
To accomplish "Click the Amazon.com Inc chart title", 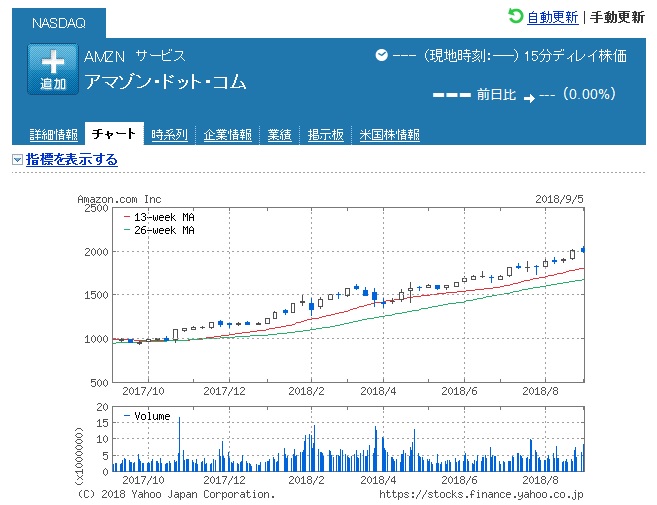I will click(x=119, y=199).
